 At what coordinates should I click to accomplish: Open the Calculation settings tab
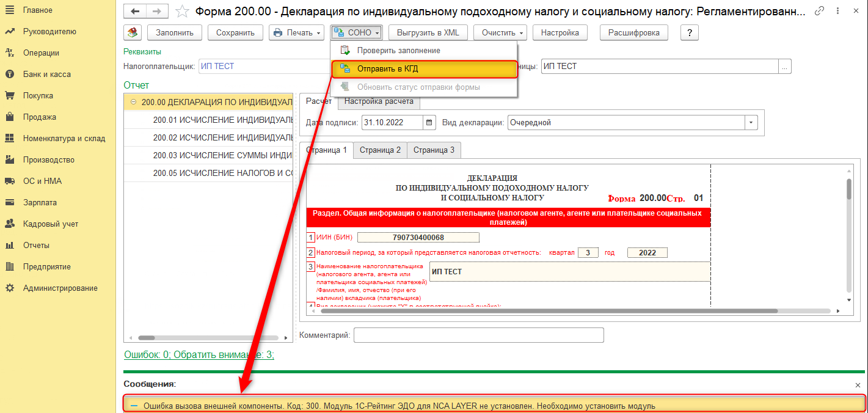click(379, 101)
